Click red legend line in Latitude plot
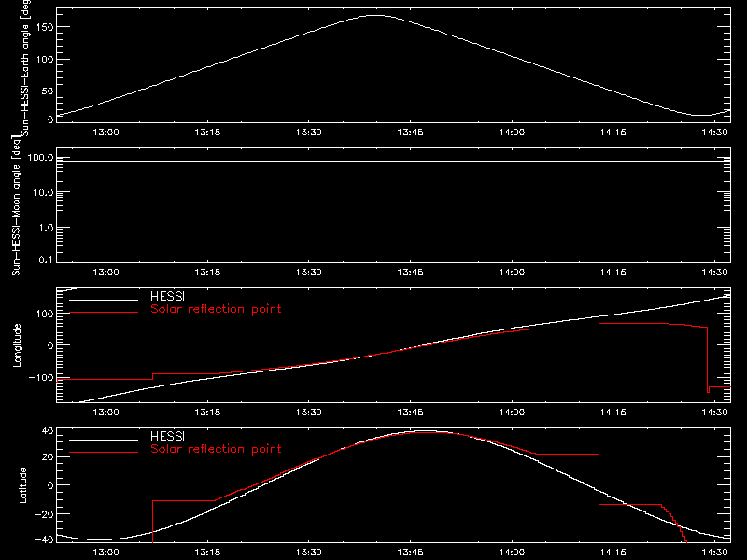The image size is (747, 560). 104,453
